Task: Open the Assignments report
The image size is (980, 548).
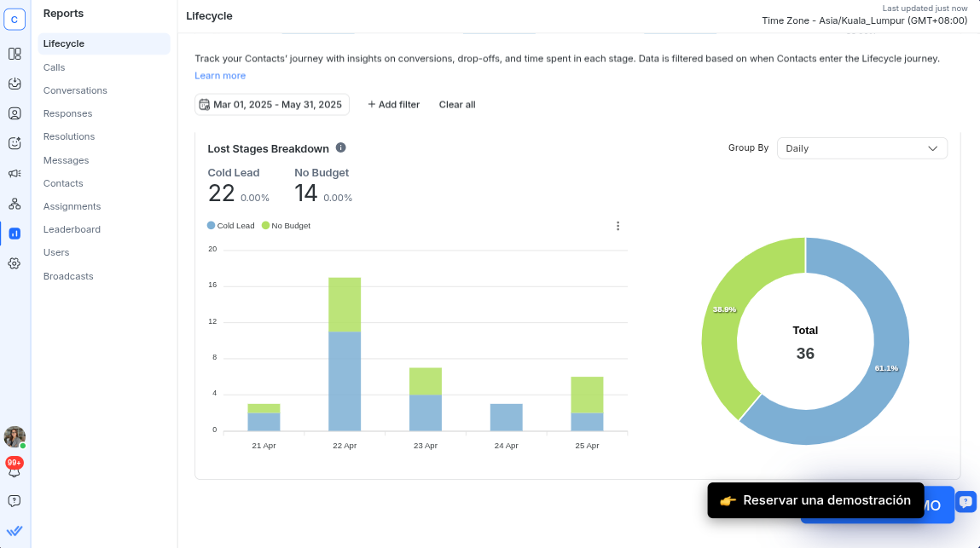Action: click(72, 207)
